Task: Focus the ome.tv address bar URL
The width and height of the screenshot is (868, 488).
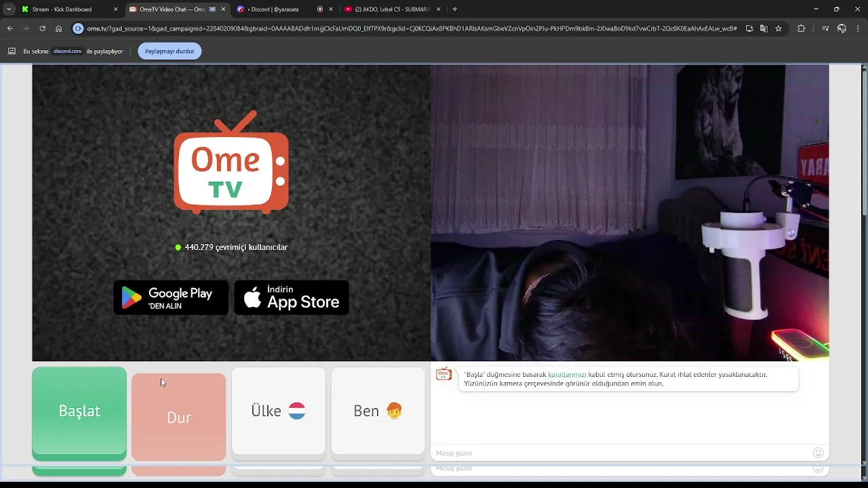Action: [x=412, y=28]
